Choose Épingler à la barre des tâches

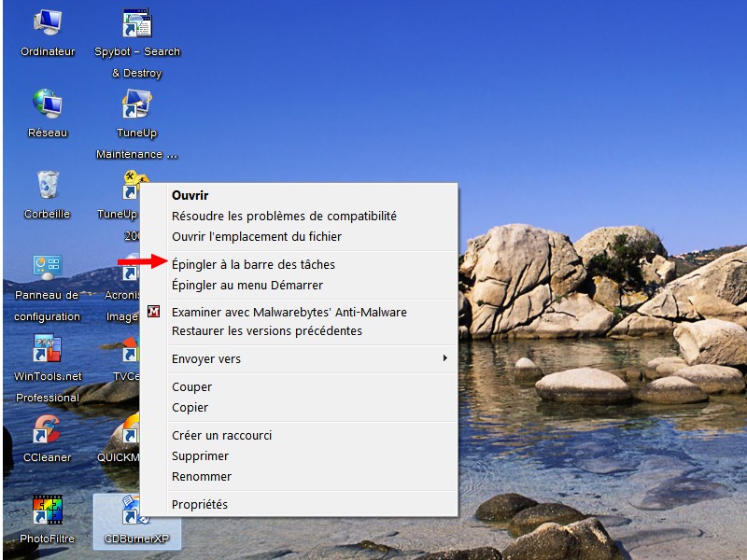[x=253, y=264]
